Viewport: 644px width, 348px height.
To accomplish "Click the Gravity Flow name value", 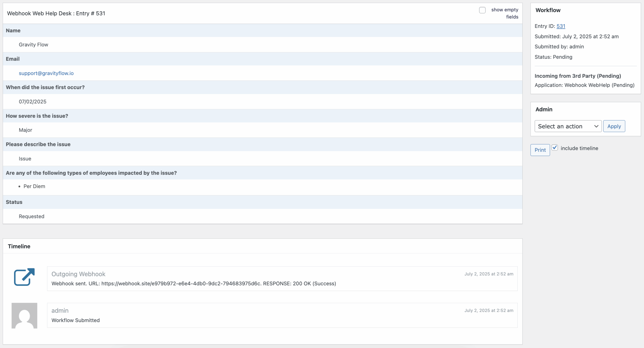I will pyautogui.click(x=33, y=45).
